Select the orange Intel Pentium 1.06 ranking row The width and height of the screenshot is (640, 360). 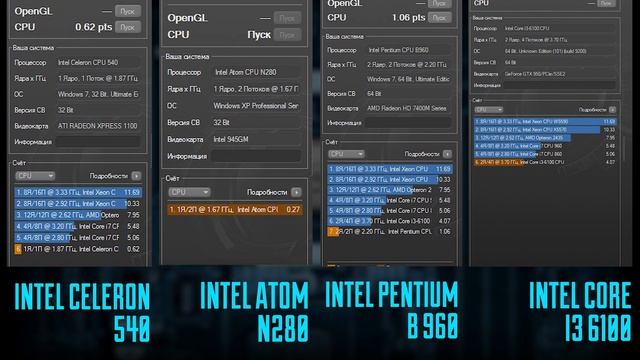click(390, 231)
